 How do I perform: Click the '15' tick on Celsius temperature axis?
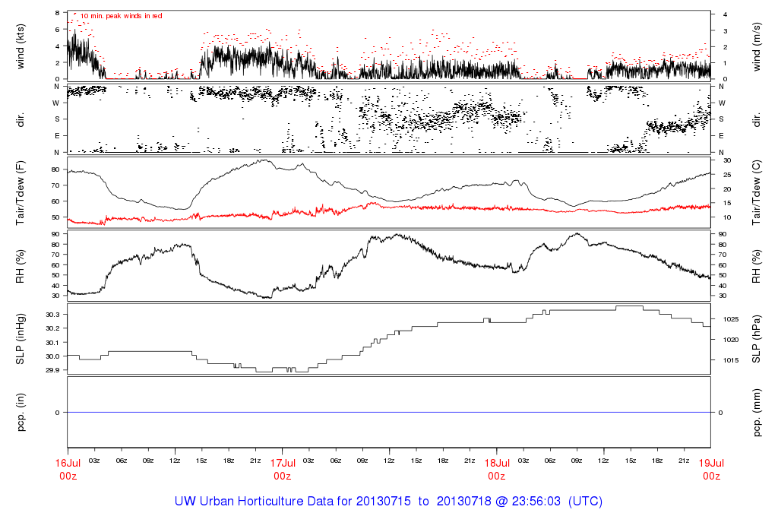point(727,203)
